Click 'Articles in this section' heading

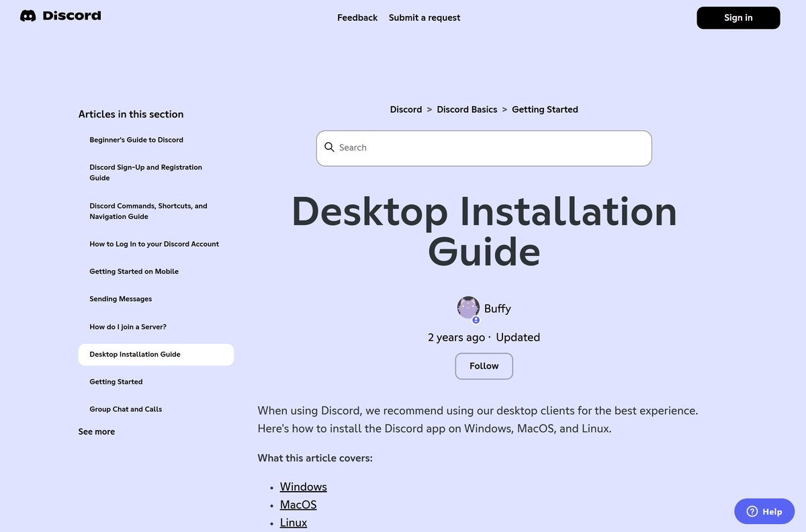[x=131, y=114]
